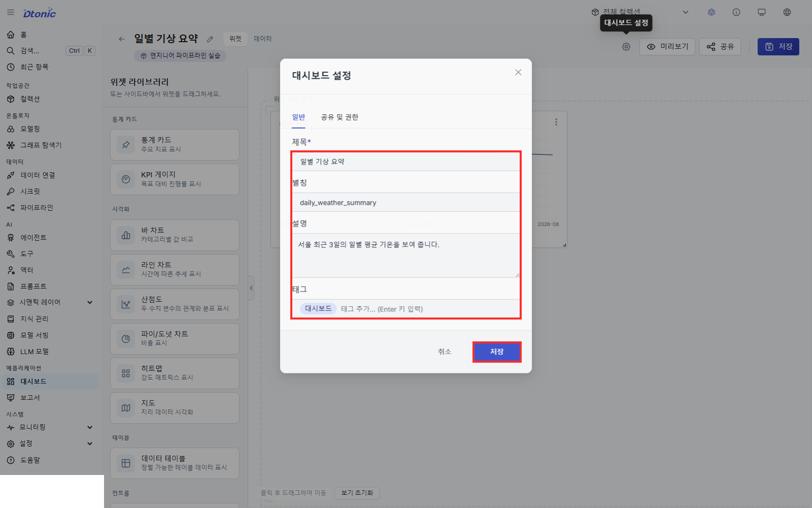The height and width of the screenshot is (508, 812).
Task: Open the hamburger menu icon
Action: tap(11, 12)
